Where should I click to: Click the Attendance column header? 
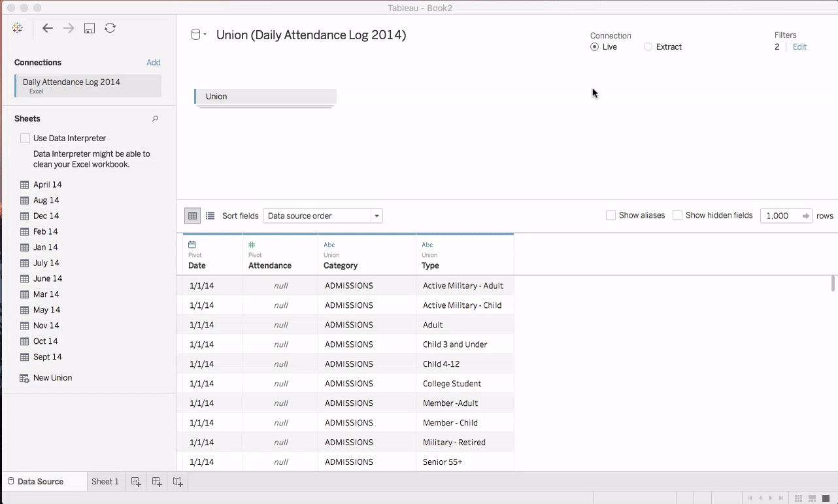point(280,254)
